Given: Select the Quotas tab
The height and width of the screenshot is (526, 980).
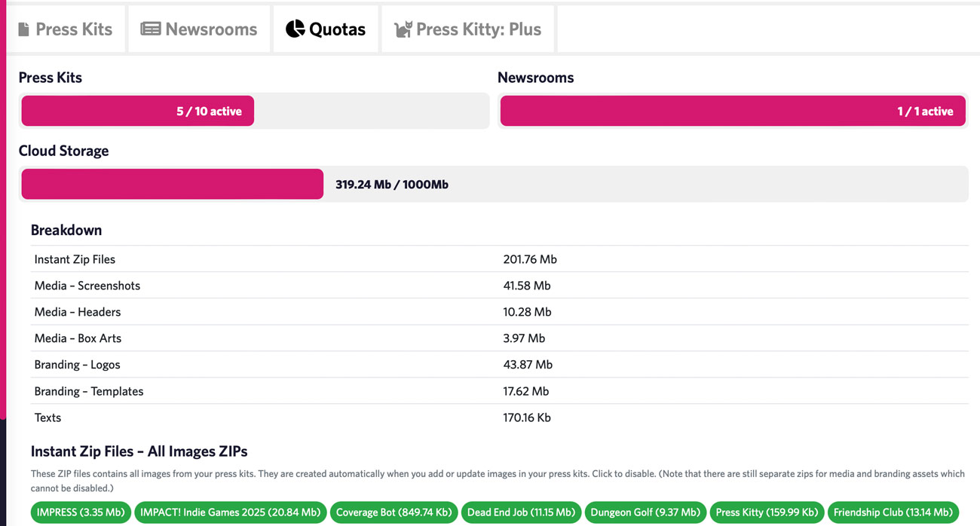Looking at the screenshot, I should (x=325, y=29).
